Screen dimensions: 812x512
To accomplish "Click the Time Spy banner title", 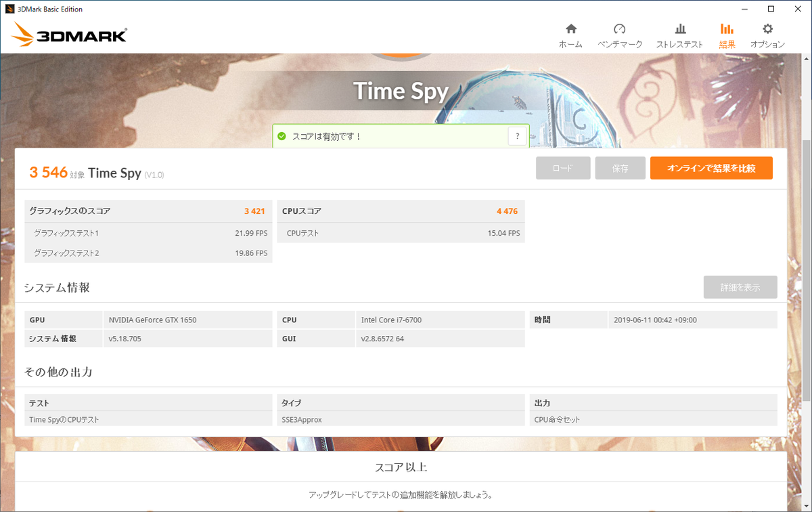I will (401, 91).
